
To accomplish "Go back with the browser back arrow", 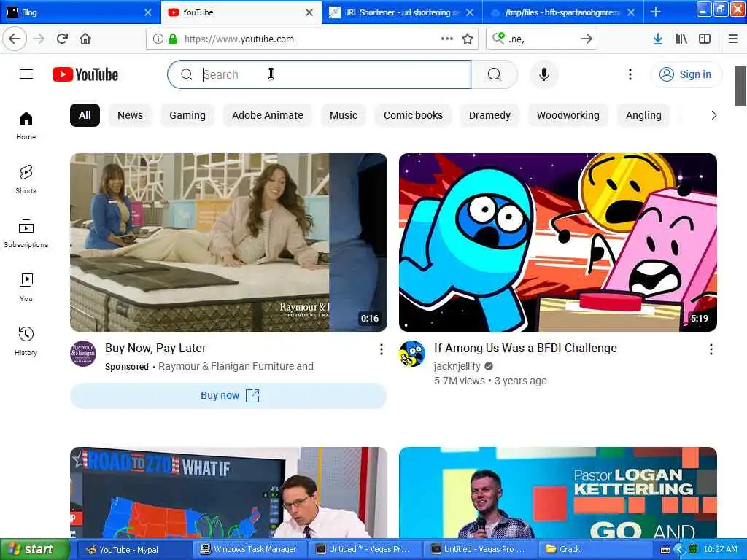I will (x=15, y=39).
